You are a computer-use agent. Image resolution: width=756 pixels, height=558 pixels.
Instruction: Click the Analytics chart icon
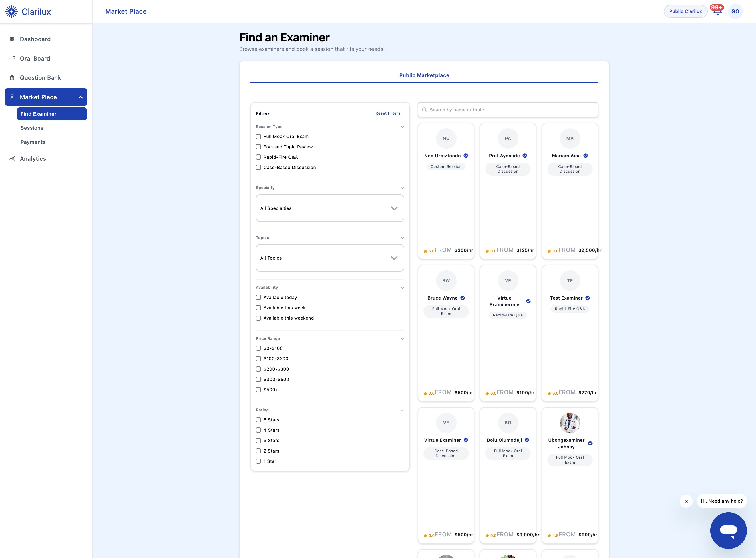[x=12, y=159]
